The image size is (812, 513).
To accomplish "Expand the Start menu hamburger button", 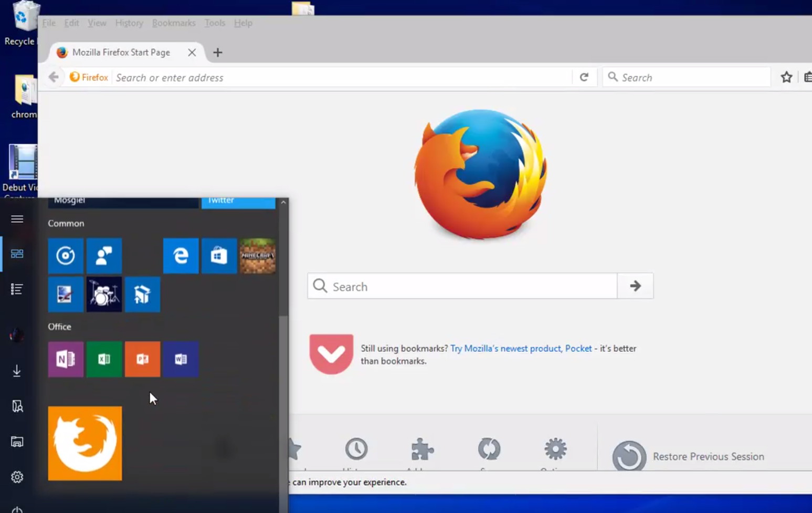I will 17,219.
